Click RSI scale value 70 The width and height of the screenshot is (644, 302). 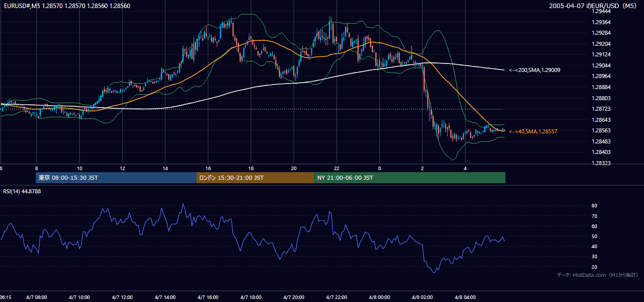pyautogui.click(x=594, y=216)
